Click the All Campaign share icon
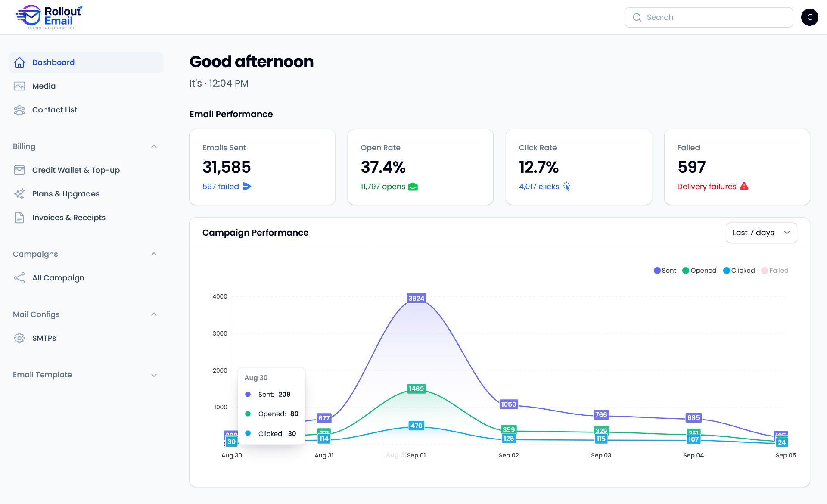 tap(19, 278)
